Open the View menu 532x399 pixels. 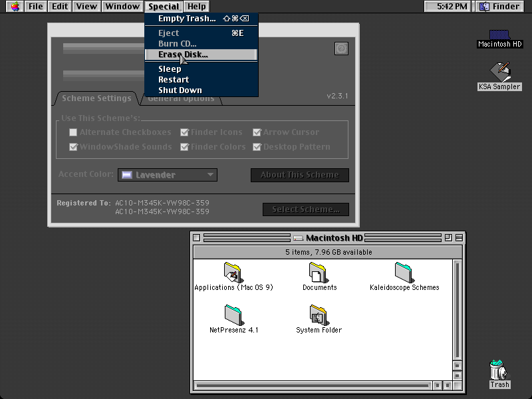click(86, 7)
